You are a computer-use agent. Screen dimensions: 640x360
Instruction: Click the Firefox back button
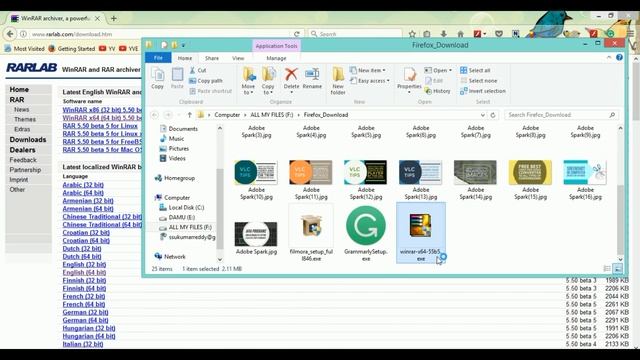[x=10, y=34]
